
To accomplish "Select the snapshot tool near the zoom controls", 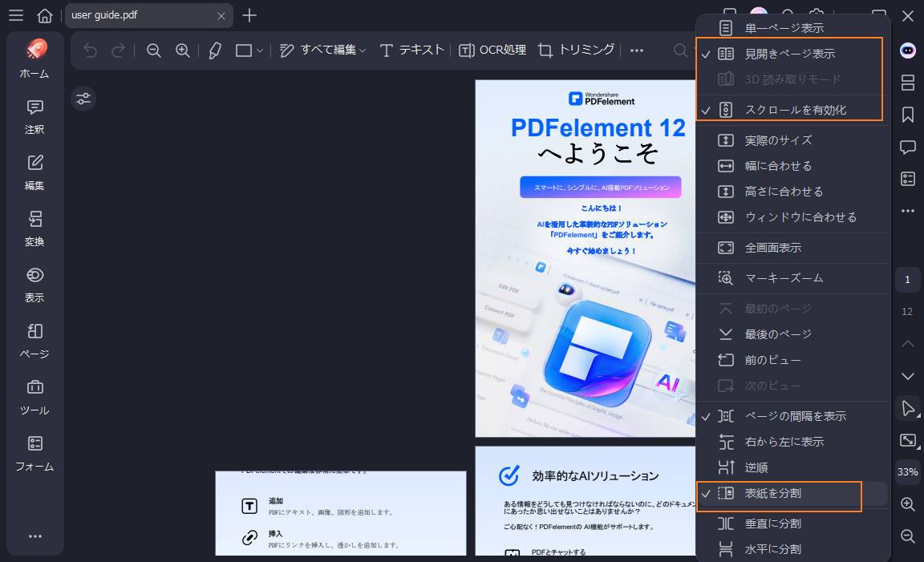I will pos(907,439).
